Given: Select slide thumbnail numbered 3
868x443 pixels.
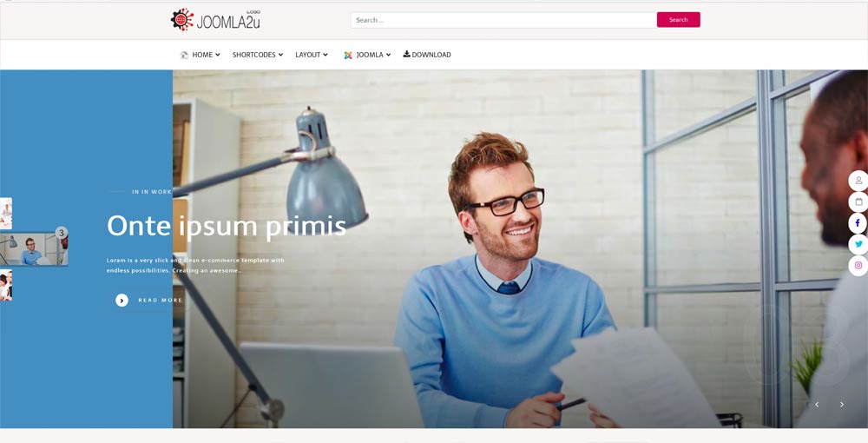Looking at the screenshot, I should click(x=34, y=250).
